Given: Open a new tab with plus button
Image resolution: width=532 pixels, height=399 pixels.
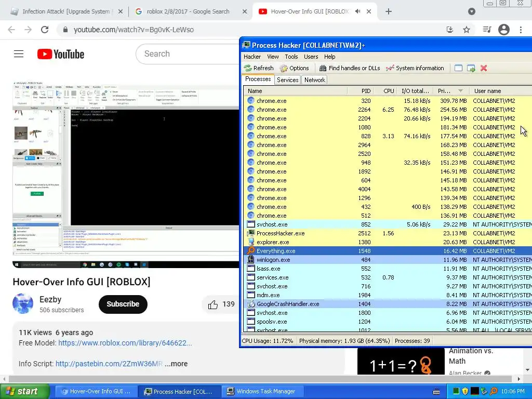Looking at the screenshot, I should pyautogui.click(x=389, y=11).
